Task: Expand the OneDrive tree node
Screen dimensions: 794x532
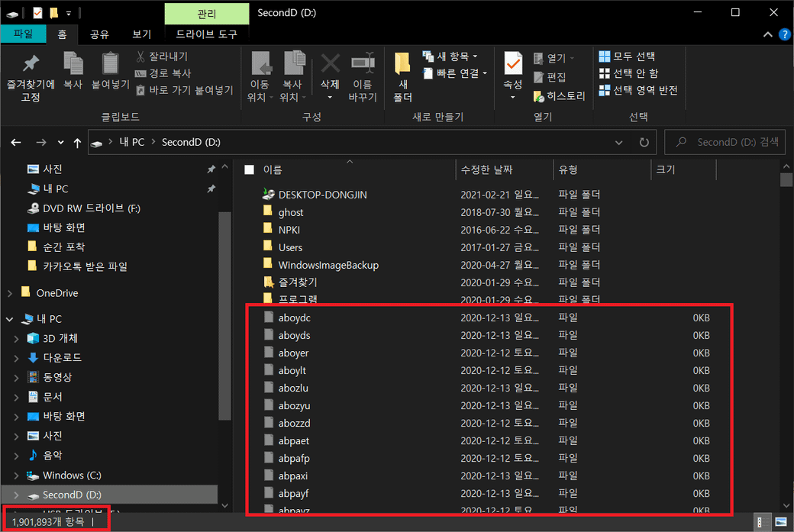Action: pos(9,293)
